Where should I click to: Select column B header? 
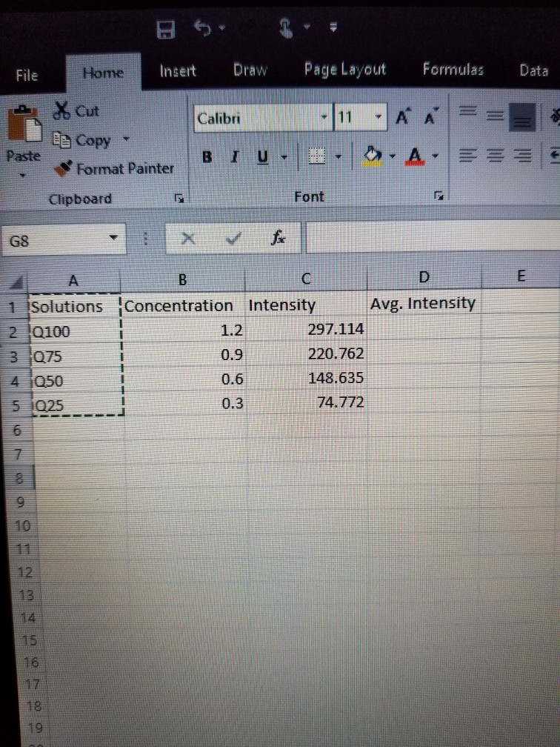(x=182, y=279)
